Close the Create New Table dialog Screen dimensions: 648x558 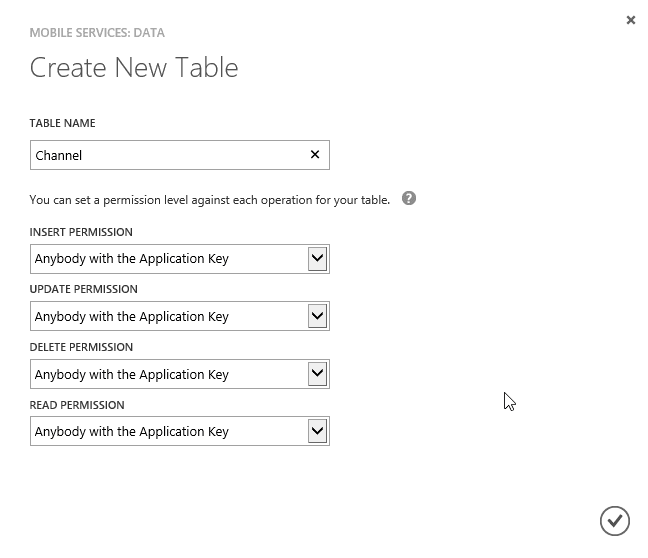pyautogui.click(x=631, y=20)
